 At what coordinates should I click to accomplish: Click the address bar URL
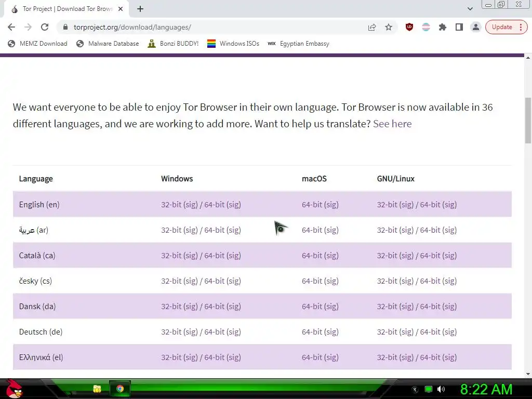[x=132, y=27]
